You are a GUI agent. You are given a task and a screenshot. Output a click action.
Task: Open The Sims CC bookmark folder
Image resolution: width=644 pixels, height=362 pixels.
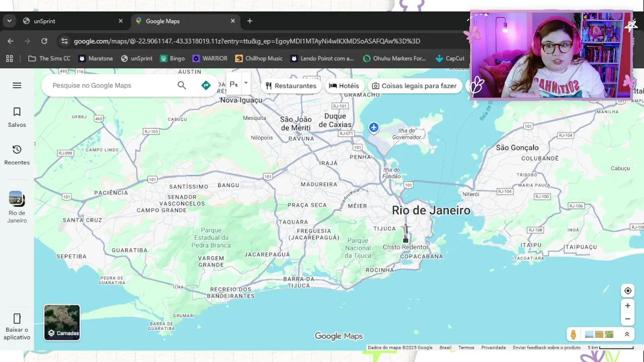pos(49,58)
